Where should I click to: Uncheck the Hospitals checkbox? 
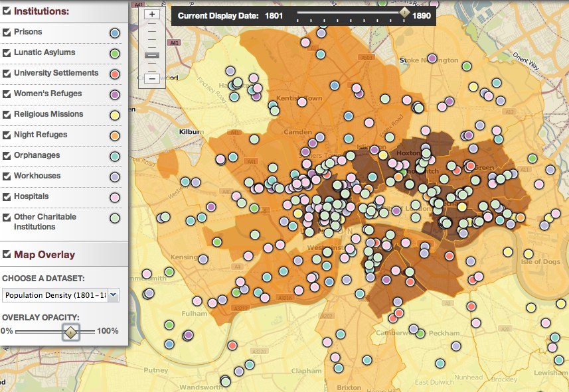(x=6, y=197)
